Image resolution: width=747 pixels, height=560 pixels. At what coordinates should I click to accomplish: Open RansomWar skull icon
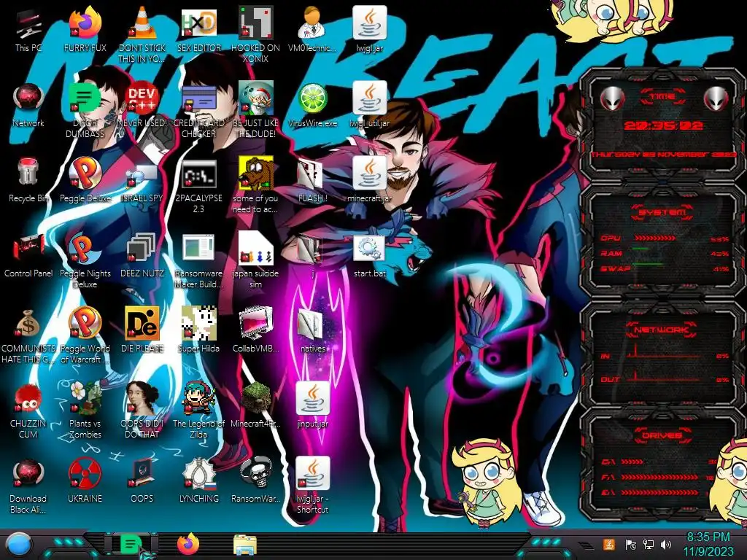click(x=255, y=480)
